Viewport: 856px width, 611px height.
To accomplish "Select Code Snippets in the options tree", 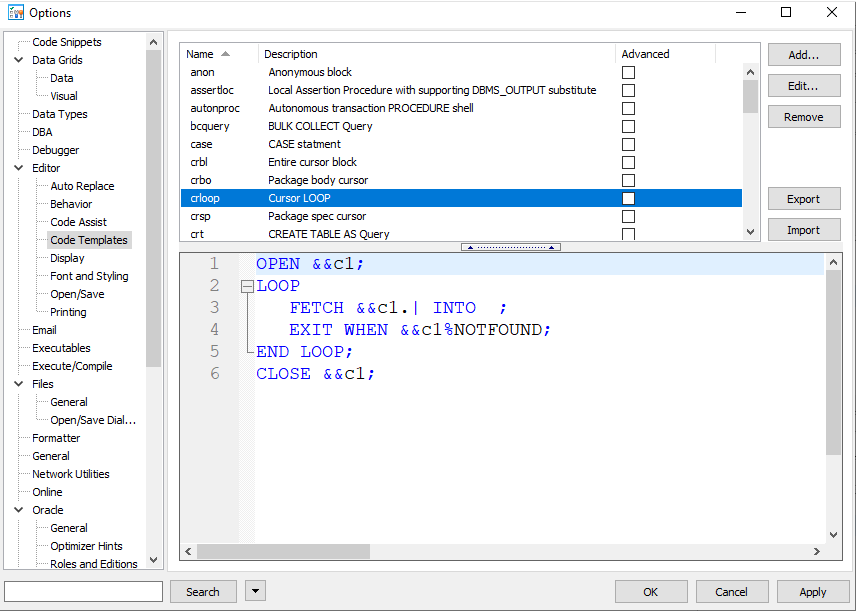I will click(67, 42).
